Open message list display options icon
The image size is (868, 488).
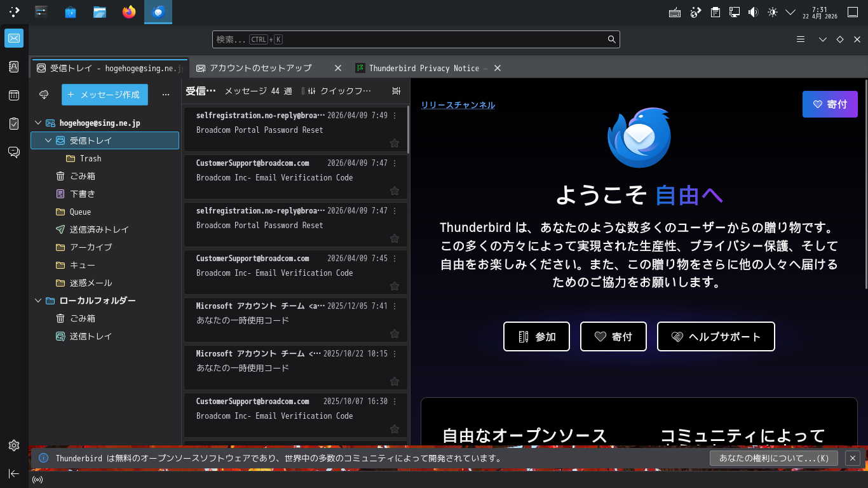pyautogui.click(x=397, y=91)
